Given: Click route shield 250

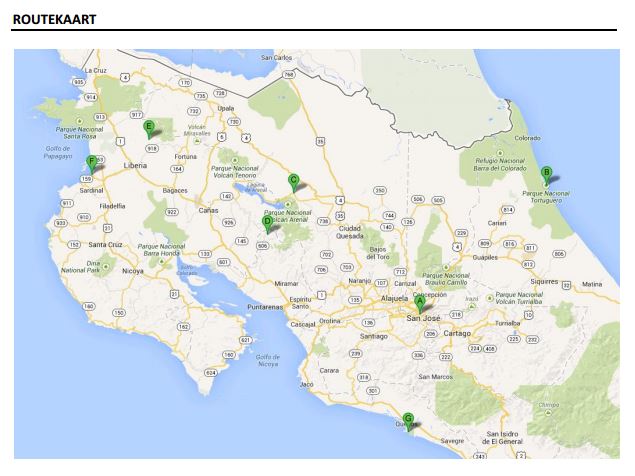Looking at the screenshot, I should click(x=379, y=190).
